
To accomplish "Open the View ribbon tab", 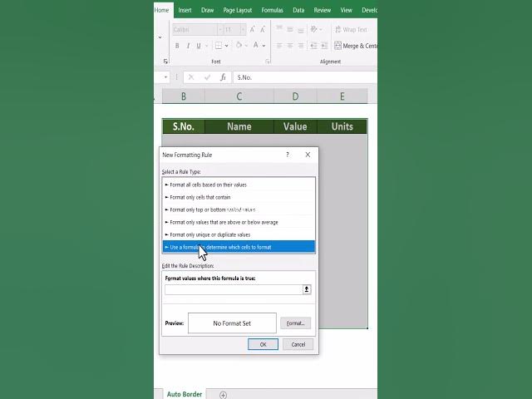I will [x=347, y=10].
